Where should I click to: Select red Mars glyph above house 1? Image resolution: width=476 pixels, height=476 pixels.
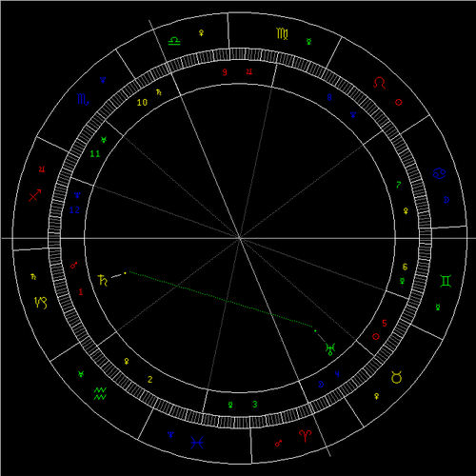[x=73, y=266]
